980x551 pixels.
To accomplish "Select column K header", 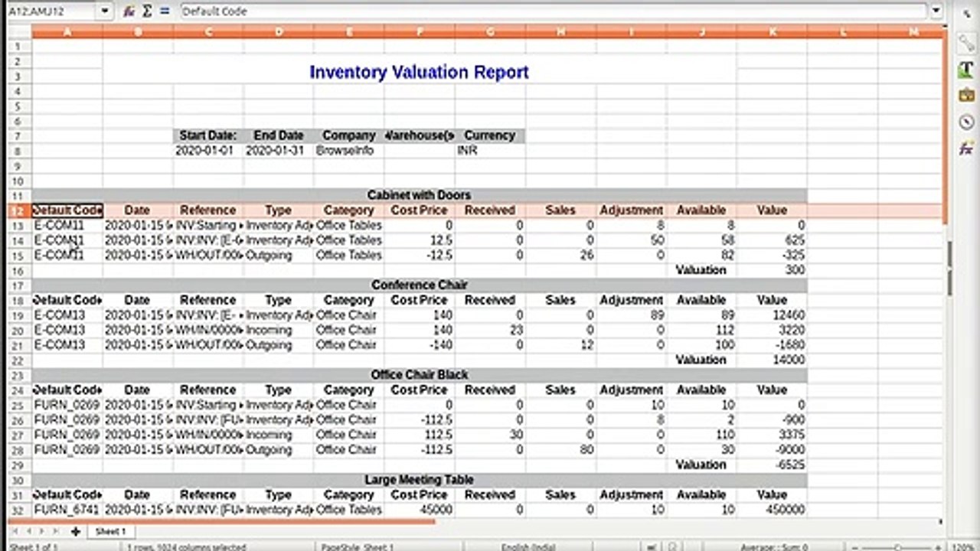I will (x=772, y=31).
